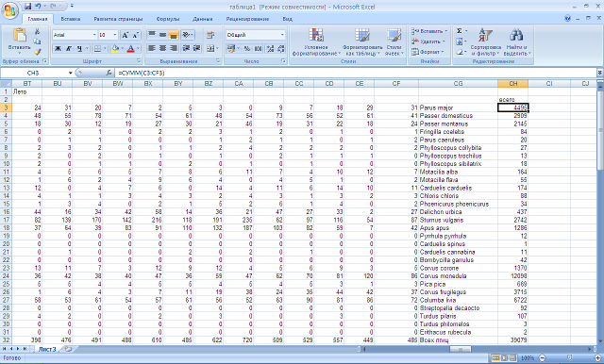Open the round Office button menu
The width and height of the screenshot is (604, 364).
[9, 10]
